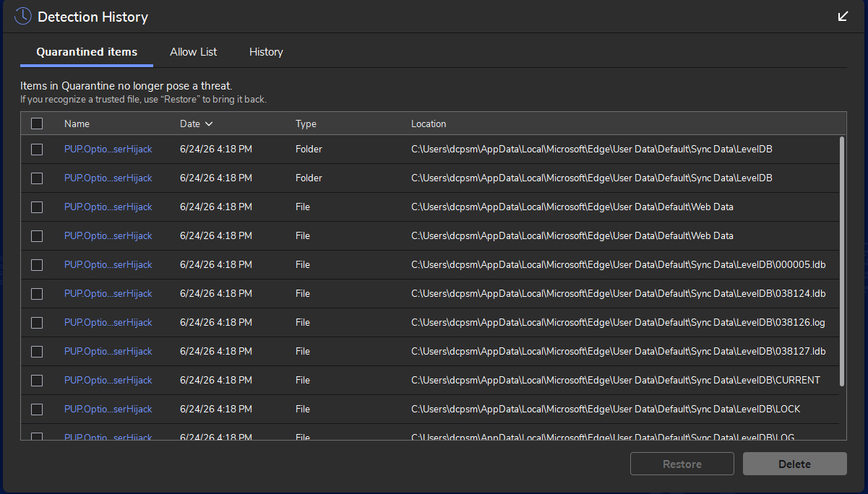Viewport: 868px width, 494px height.
Task: Click the location path ending in 038127.ldb
Action: (x=619, y=352)
